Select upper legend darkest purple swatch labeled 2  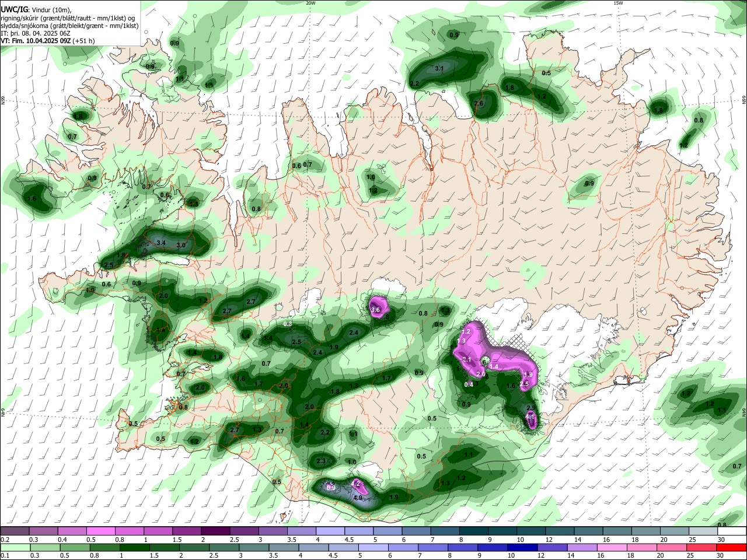216,531
